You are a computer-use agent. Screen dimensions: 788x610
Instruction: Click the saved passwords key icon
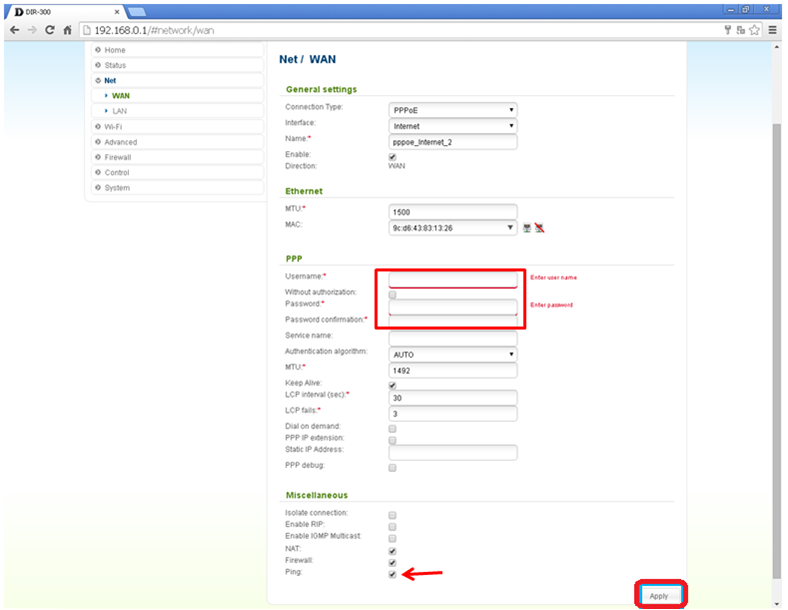pyautogui.click(x=727, y=30)
